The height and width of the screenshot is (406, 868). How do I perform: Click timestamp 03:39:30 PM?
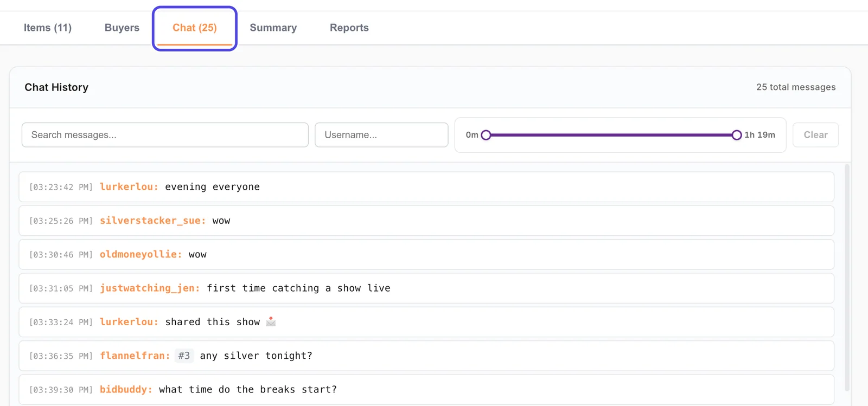tap(61, 390)
